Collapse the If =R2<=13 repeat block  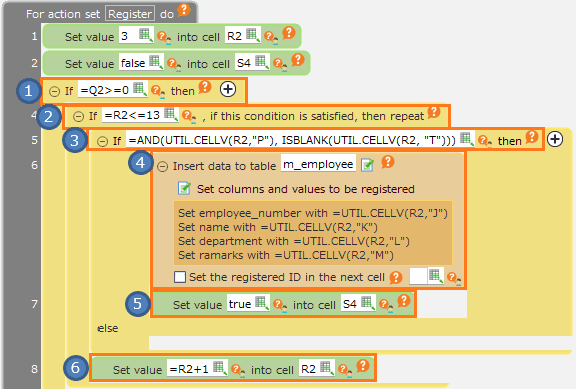click(x=78, y=116)
